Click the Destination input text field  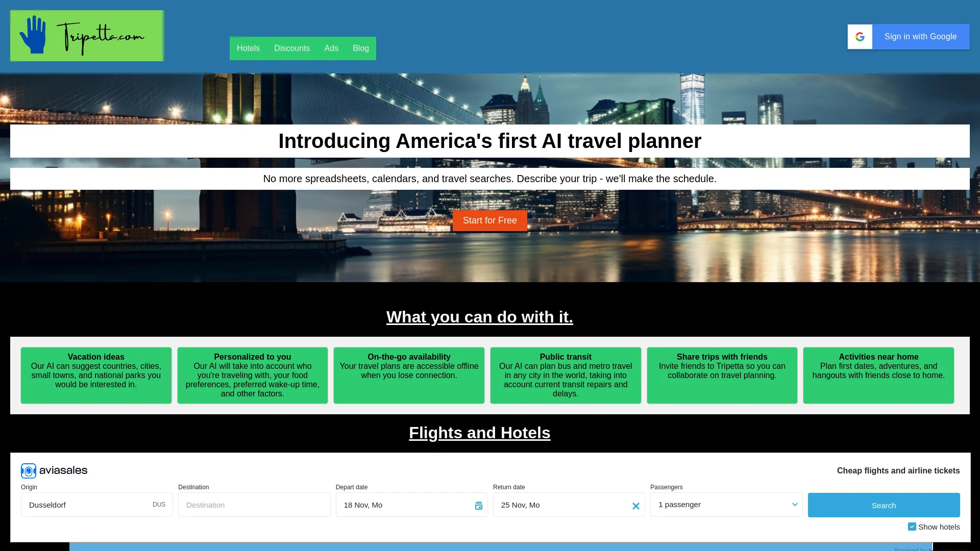pos(254,505)
